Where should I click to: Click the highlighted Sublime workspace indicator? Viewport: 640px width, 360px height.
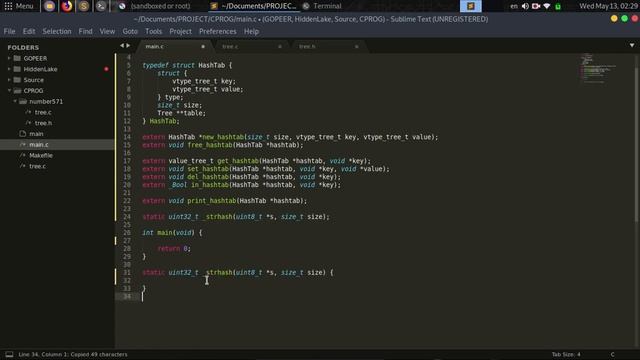(x=471, y=6)
